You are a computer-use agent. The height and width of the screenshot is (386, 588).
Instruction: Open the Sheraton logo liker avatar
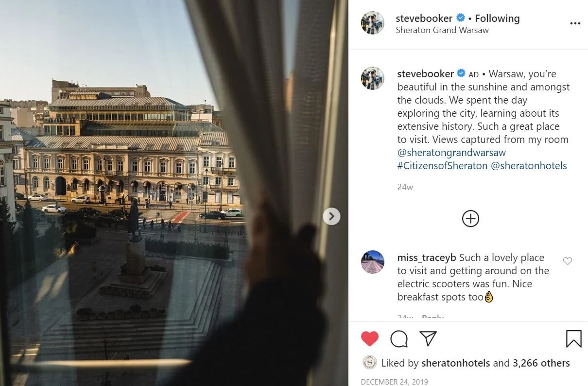(x=370, y=363)
